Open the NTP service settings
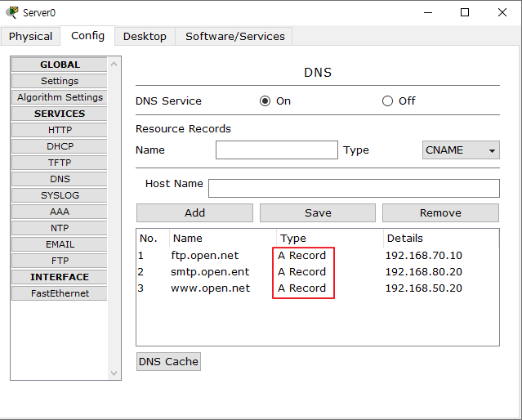The width and height of the screenshot is (522, 420). (60, 228)
